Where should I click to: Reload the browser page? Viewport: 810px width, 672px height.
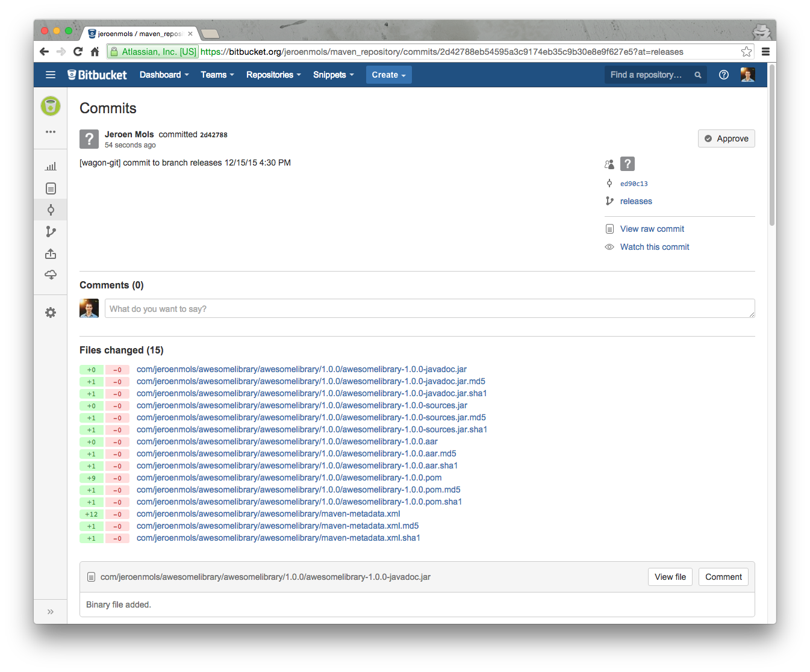[x=78, y=52]
